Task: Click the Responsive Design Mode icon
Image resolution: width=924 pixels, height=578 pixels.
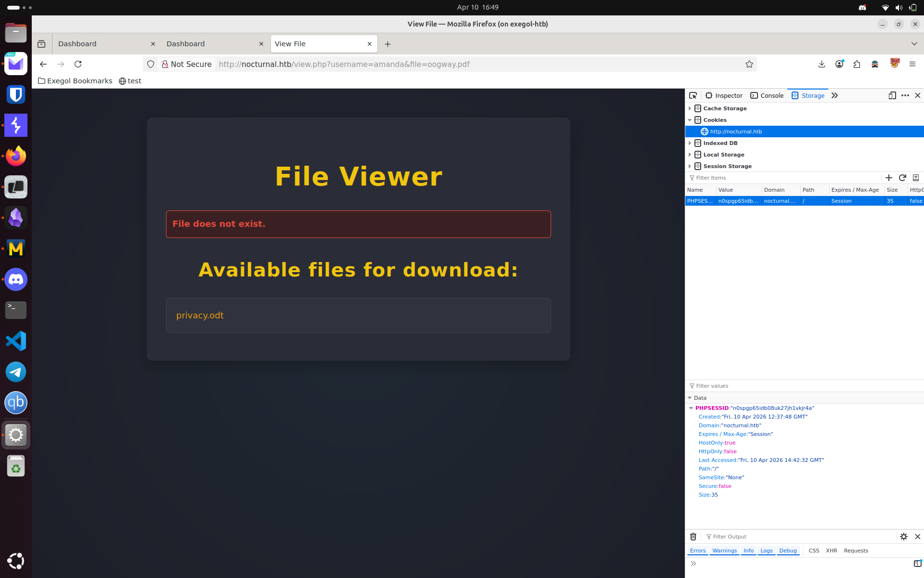Action: click(892, 95)
